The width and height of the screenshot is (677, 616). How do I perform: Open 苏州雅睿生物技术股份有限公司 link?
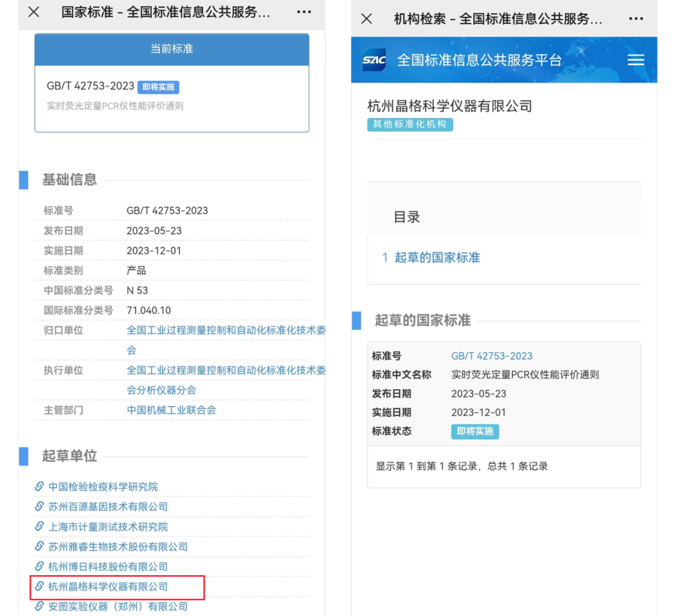[x=118, y=546]
